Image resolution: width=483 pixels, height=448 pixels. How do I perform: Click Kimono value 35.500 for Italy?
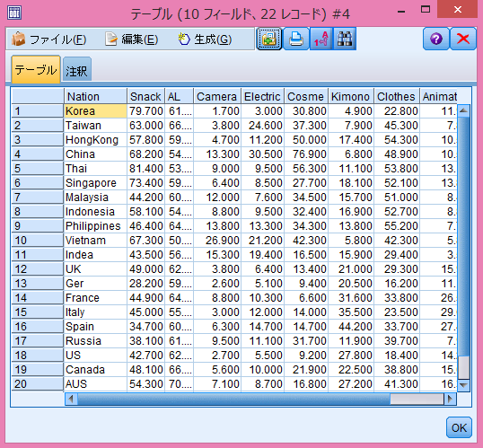click(351, 312)
